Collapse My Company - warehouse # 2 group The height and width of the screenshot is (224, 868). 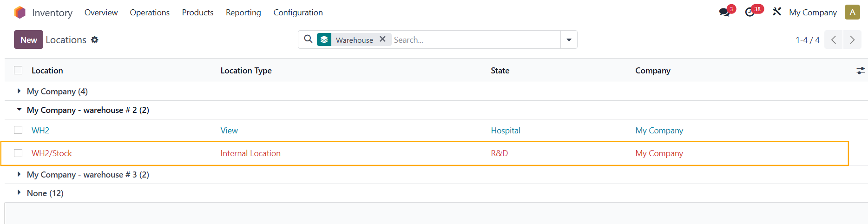(x=19, y=110)
